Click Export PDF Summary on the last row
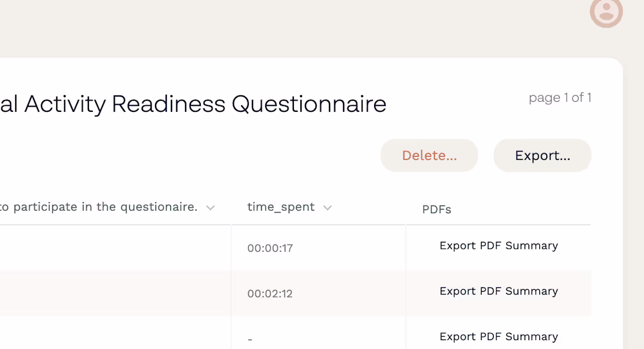This screenshot has width=644, height=349. pyautogui.click(x=499, y=336)
